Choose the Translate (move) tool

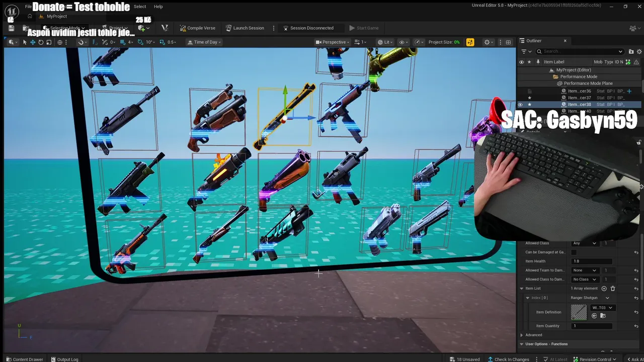(x=33, y=42)
